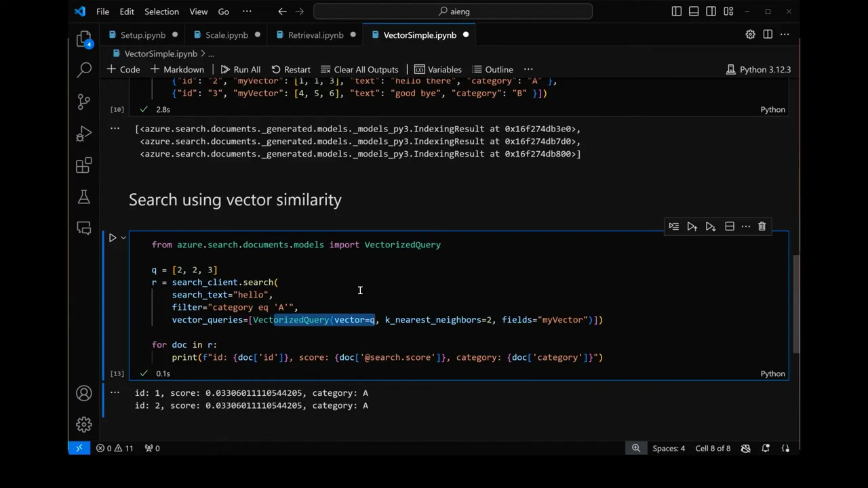Delete the cell with trash icon

tap(762, 226)
